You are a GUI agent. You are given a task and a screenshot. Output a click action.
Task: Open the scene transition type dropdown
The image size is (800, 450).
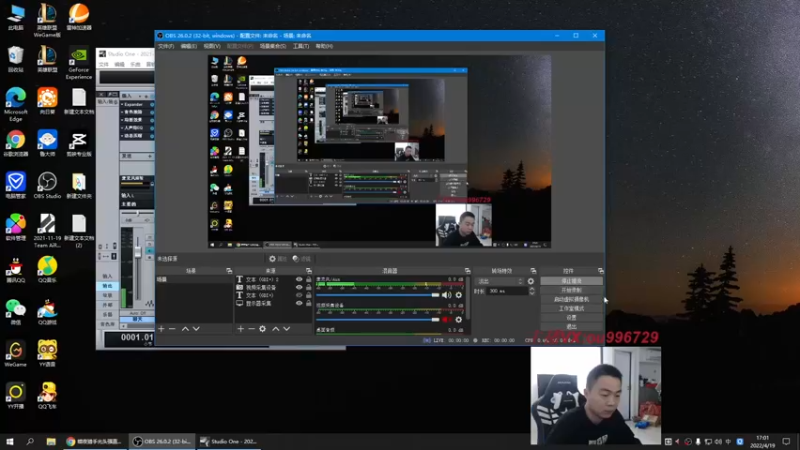coord(499,281)
